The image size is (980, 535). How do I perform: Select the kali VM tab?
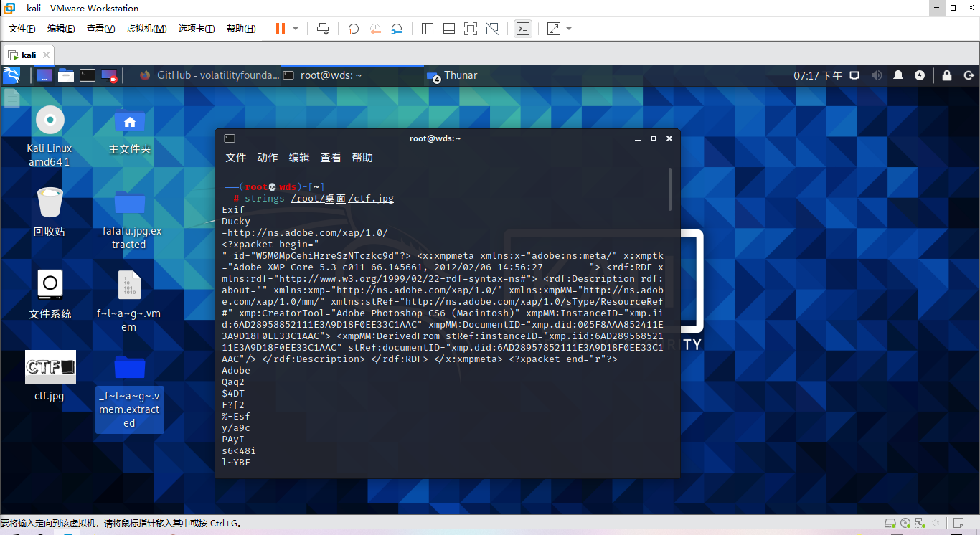click(x=28, y=55)
